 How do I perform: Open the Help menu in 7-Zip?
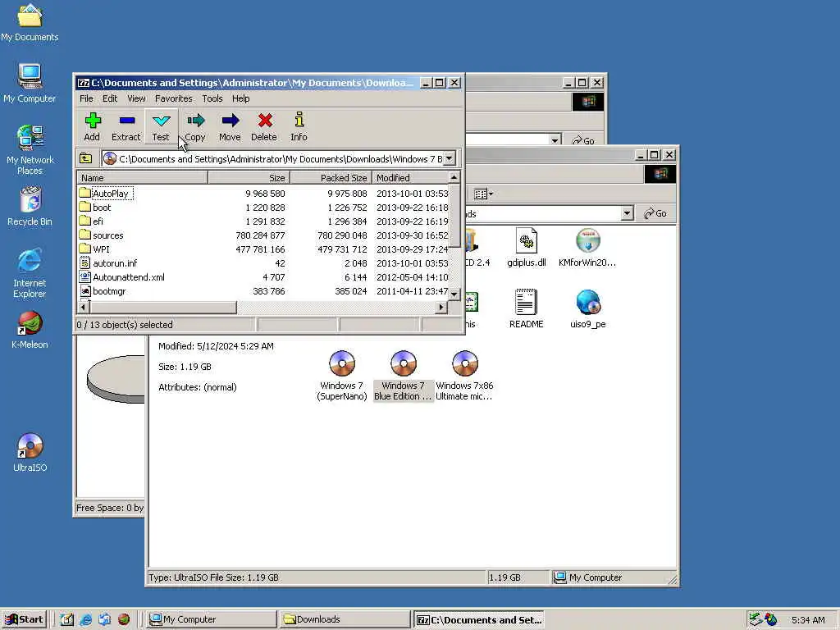240,98
